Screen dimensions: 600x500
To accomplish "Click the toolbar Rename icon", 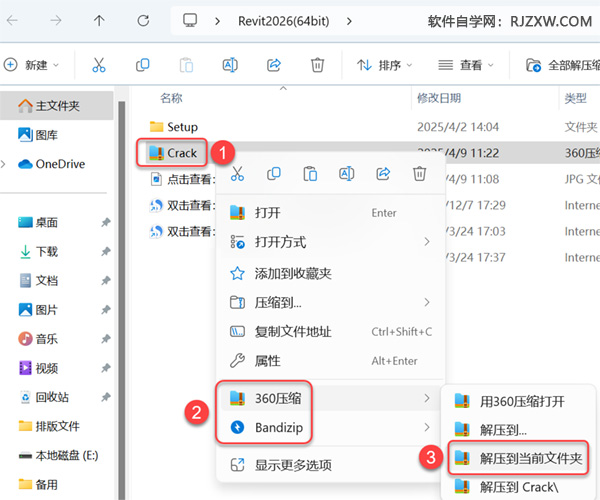I will (x=230, y=65).
